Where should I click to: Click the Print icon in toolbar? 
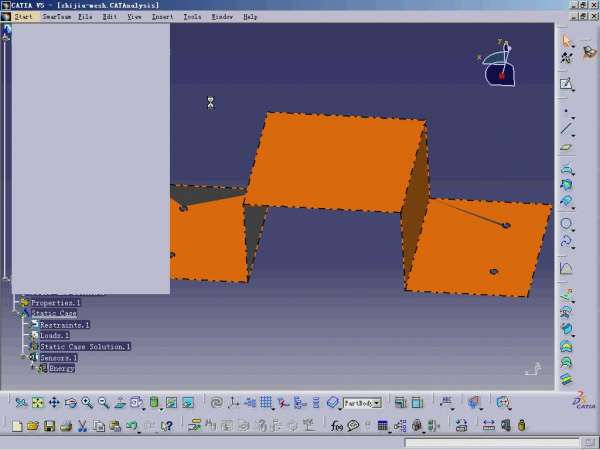pos(65,426)
